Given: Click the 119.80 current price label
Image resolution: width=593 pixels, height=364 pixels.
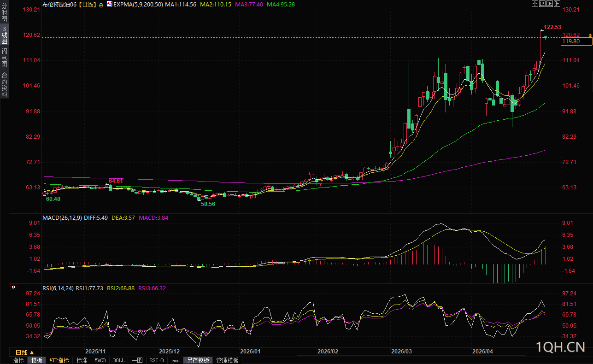Looking at the screenshot, I should [x=576, y=42].
